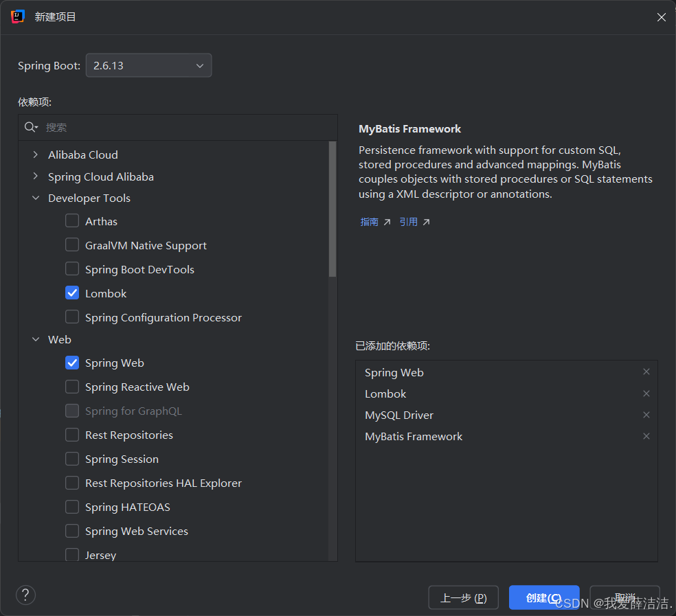Remove MySQL Driver via its X icon
Viewport: 676px width, 616px height.
click(x=646, y=415)
